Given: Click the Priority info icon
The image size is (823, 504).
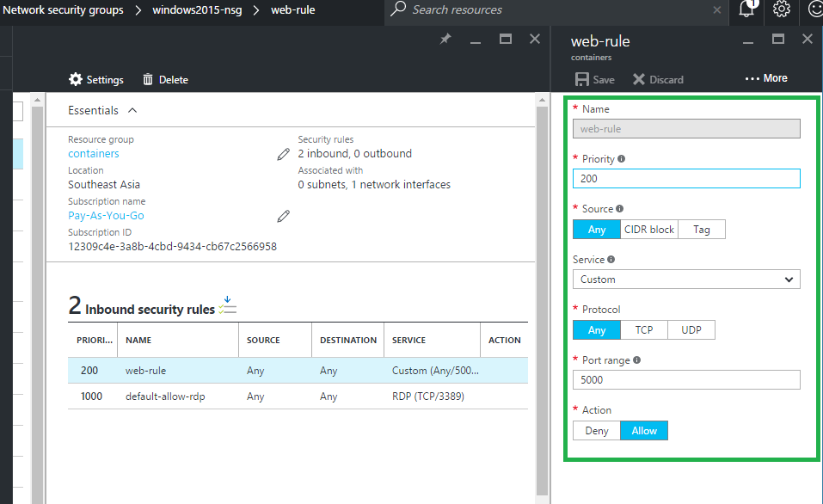Looking at the screenshot, I should click(622, 159).
